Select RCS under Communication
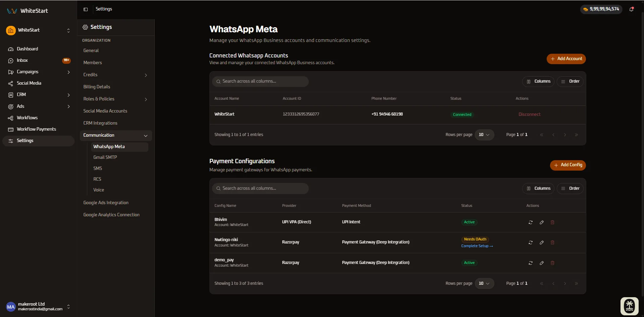This screenshot has width=644, height=317. pos(97,179)
